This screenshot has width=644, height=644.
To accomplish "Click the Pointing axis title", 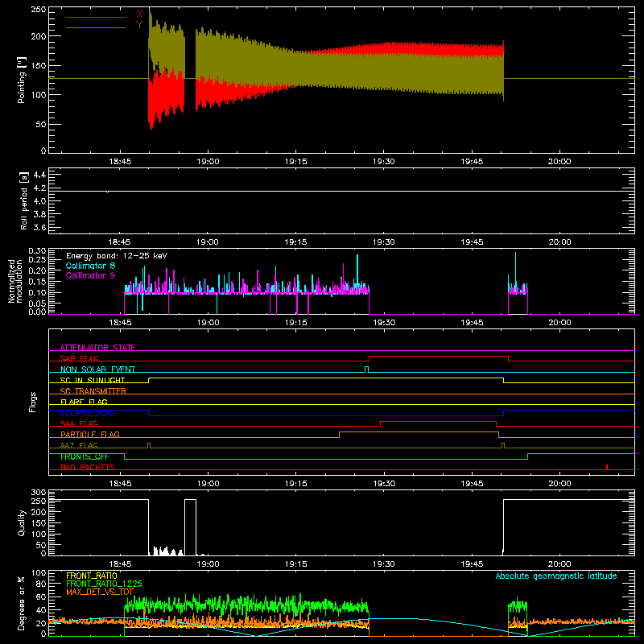I will 21,80.
